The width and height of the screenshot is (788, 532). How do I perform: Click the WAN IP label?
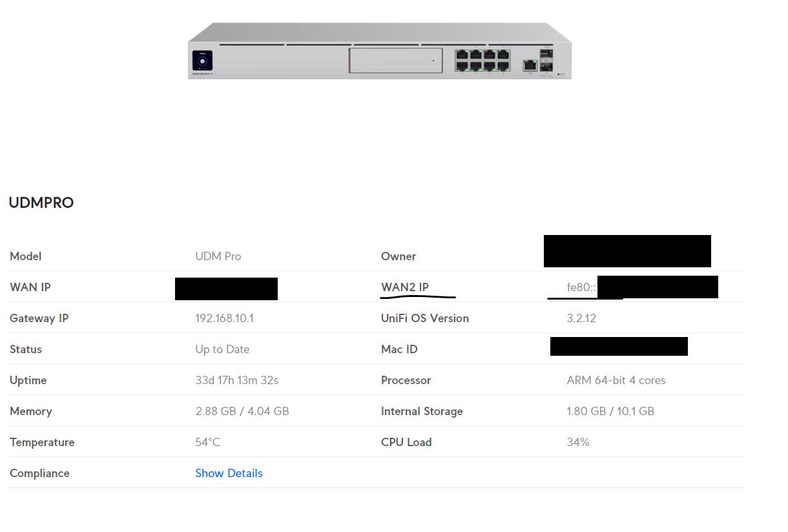coord(30,287)
